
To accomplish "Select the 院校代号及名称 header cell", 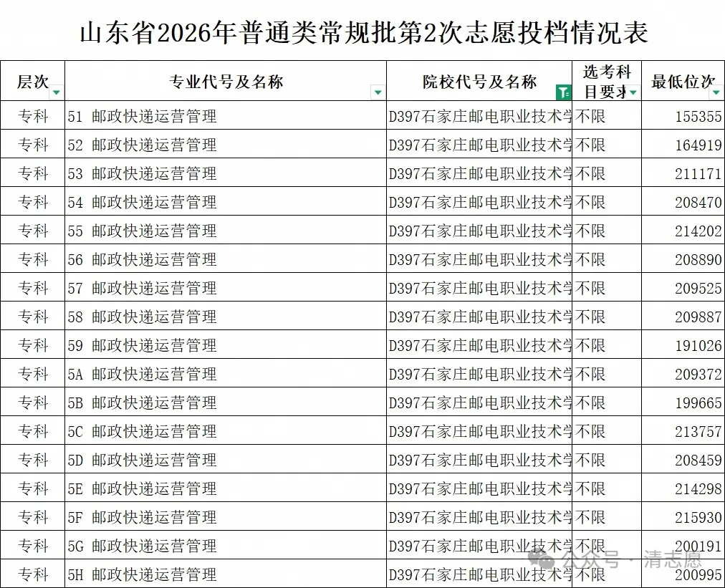I will [479, 81].
